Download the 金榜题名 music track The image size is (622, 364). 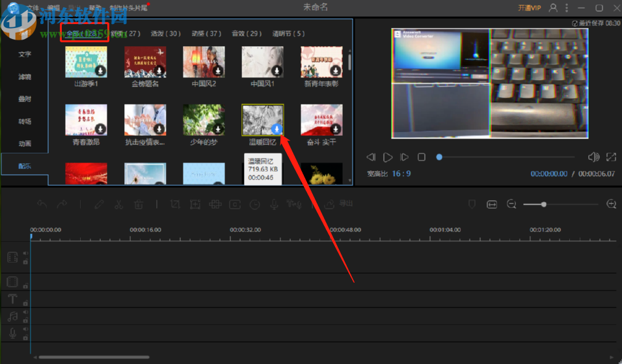point(159,71)
